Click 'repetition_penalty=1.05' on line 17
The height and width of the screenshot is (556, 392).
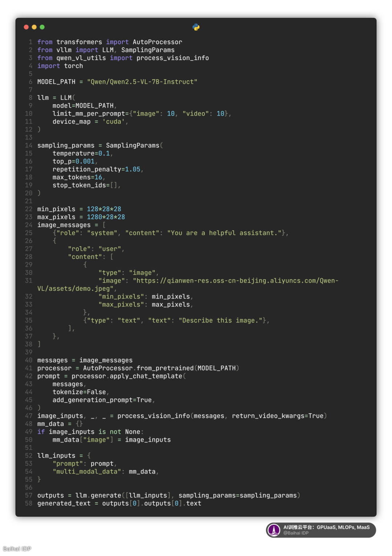tap(97, 170)
